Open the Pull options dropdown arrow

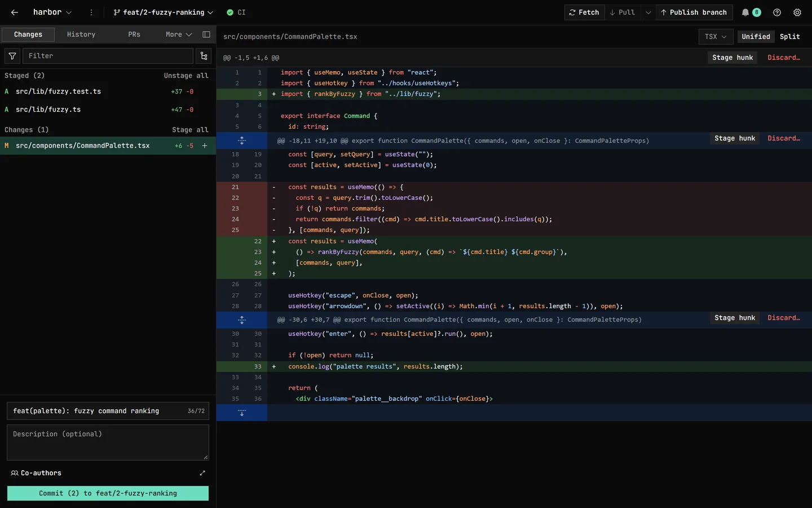648,12
